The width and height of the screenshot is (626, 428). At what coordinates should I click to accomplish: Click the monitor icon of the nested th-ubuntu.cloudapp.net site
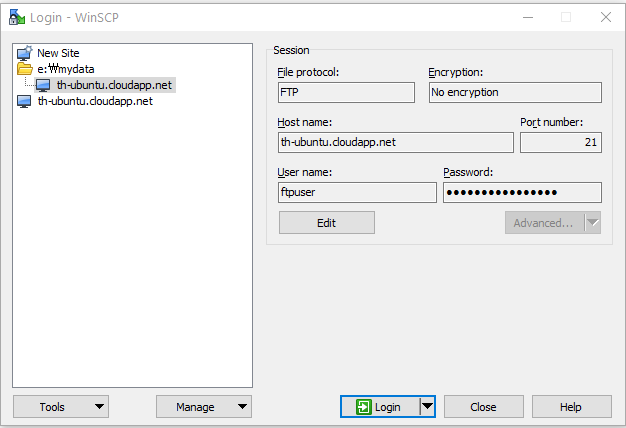pos(43,85)
